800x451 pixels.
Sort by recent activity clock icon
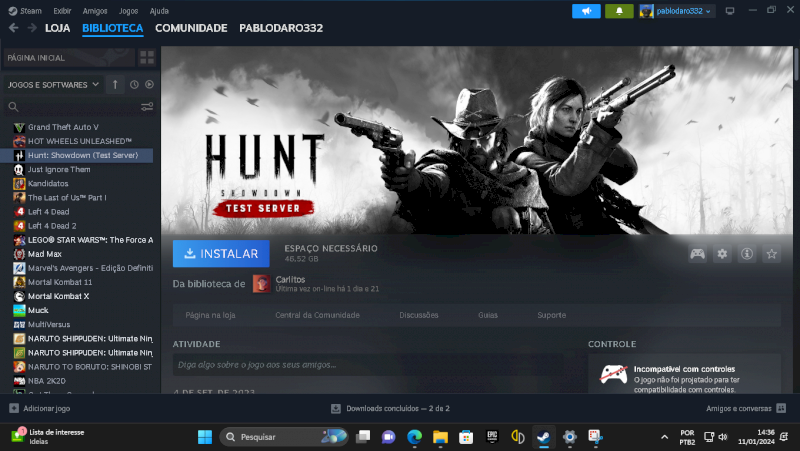click(x=134, y=85)
